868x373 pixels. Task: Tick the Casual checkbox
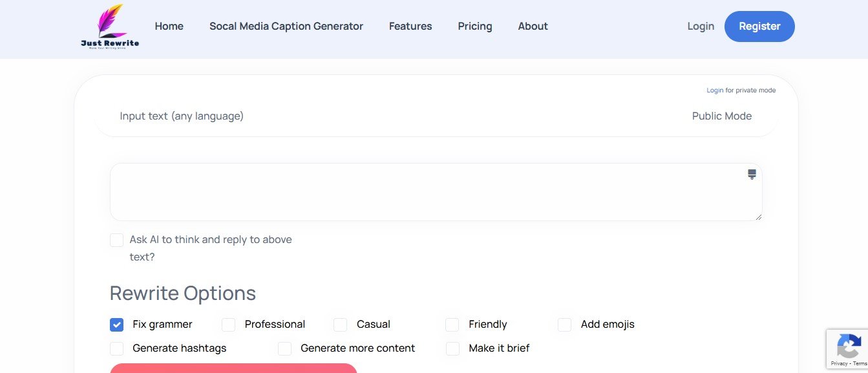click(341, 325)
